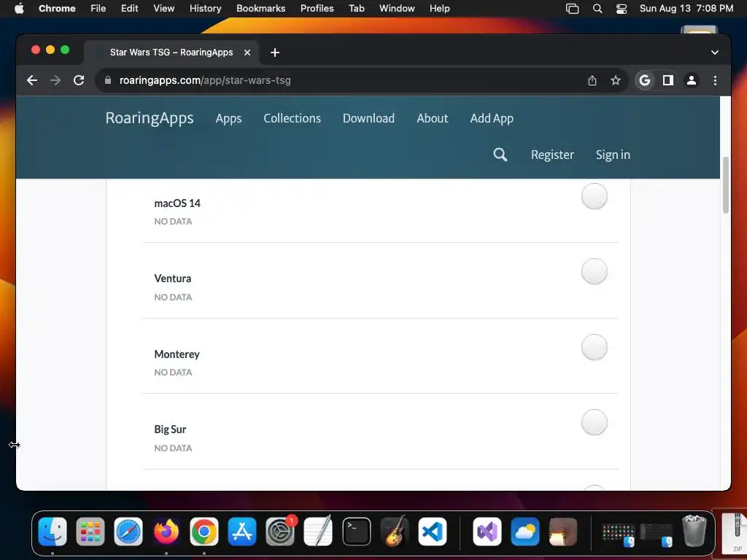747x560 pixels.
Task: Click the macOS 14 row label
Action: (177, 203)
